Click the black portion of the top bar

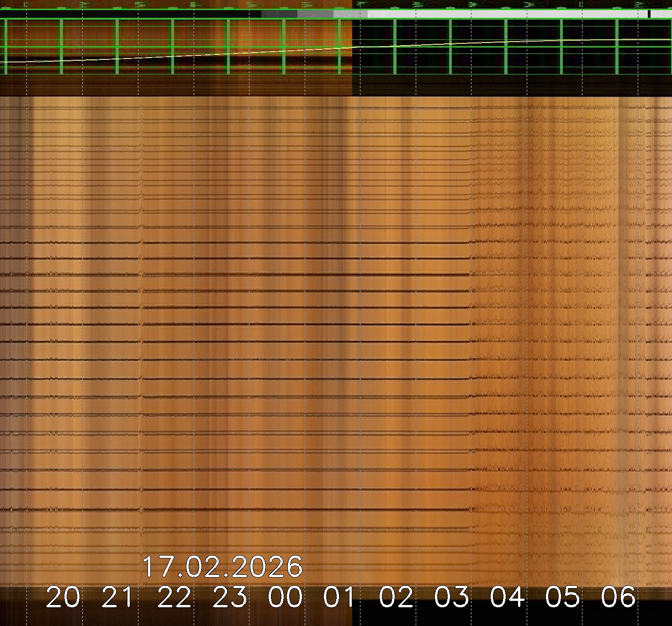click(x=128, y=14)
